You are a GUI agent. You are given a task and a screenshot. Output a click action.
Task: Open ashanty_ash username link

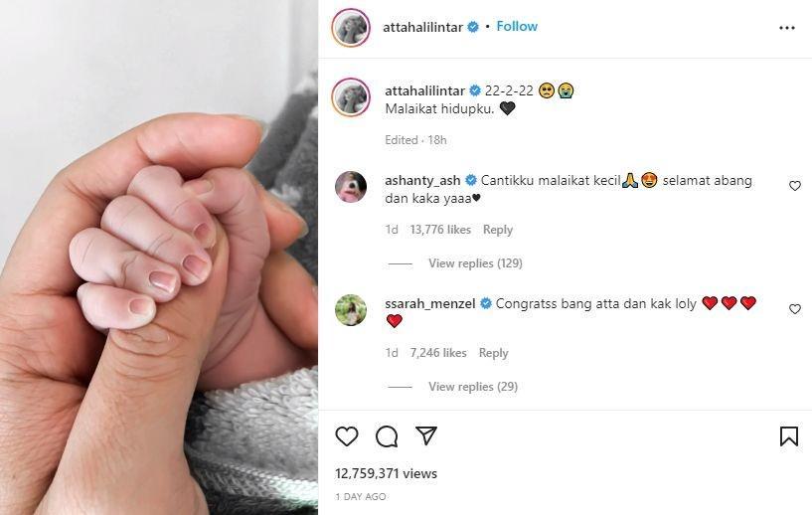pos(422,180)
